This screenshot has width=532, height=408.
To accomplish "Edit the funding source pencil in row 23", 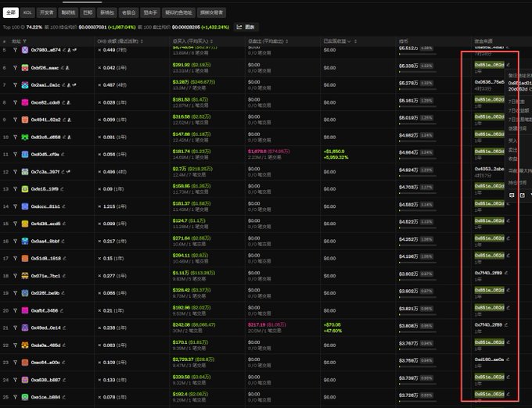I will pos(508,360).
